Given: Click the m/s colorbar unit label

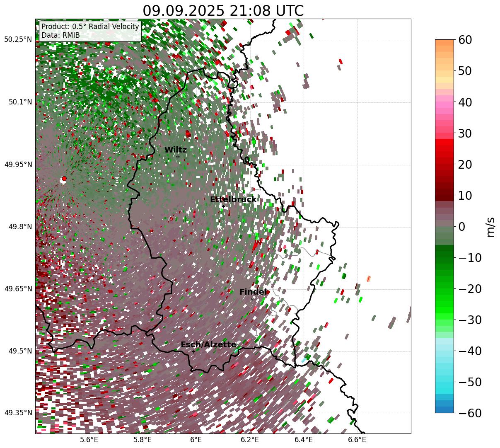Looking at the screenshot, I should (x=490, y=226).
